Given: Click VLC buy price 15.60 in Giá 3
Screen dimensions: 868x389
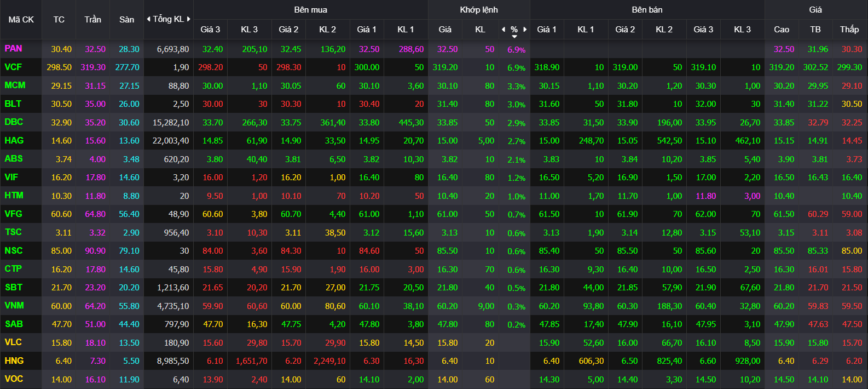Looking at the screenshot, I should tap(213, 343).
